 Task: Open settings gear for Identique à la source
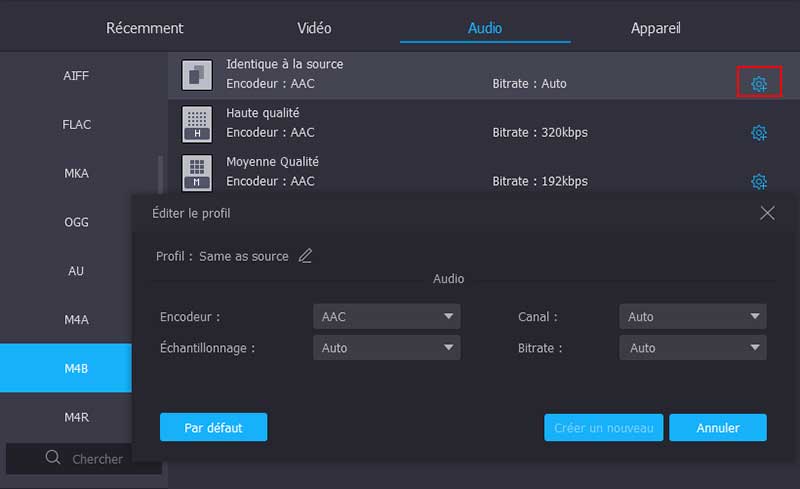click(759, 84)
